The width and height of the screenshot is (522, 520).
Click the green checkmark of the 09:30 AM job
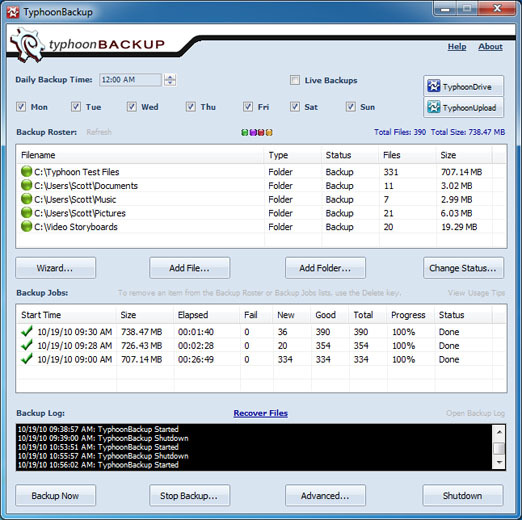(27, 331)
